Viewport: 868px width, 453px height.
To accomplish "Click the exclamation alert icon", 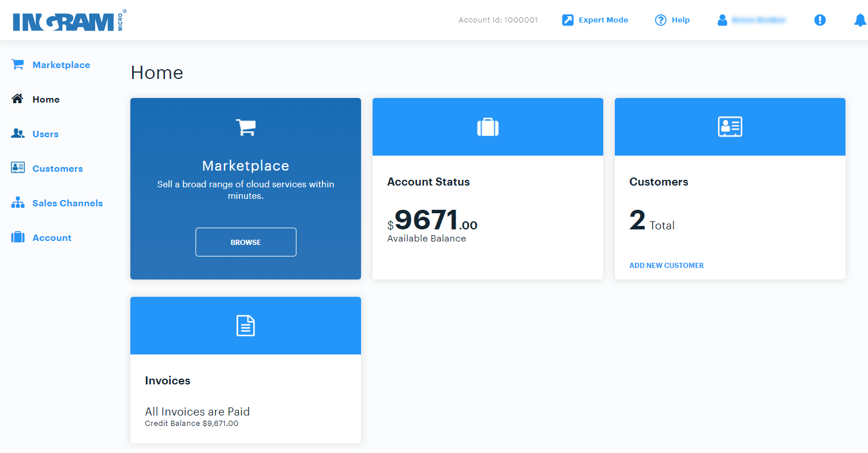I will pos(820,20).
